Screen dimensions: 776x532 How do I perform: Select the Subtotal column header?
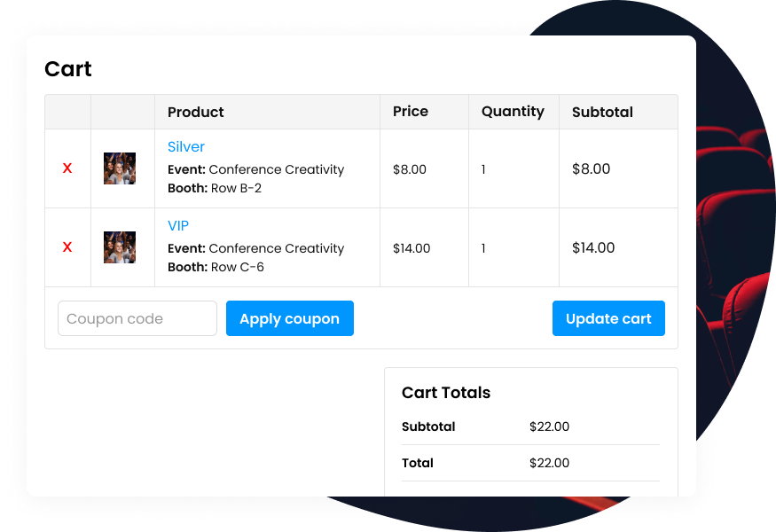[602, 112]
